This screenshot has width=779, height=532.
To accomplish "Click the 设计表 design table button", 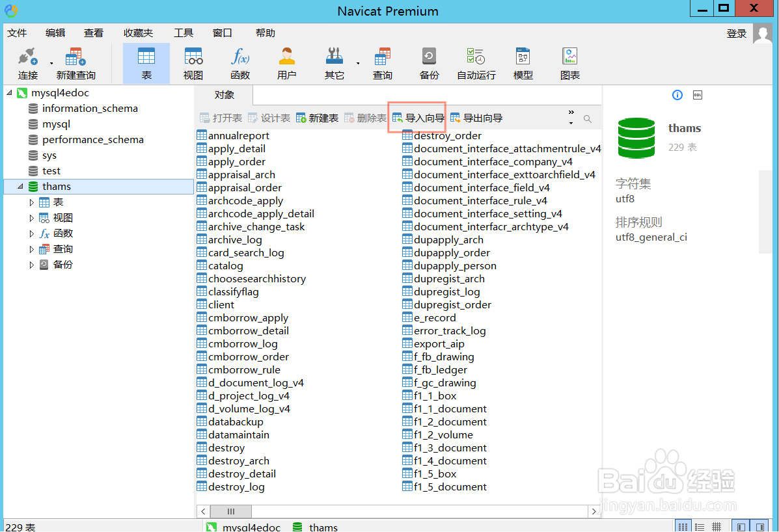I will click(x=269, y=118).
